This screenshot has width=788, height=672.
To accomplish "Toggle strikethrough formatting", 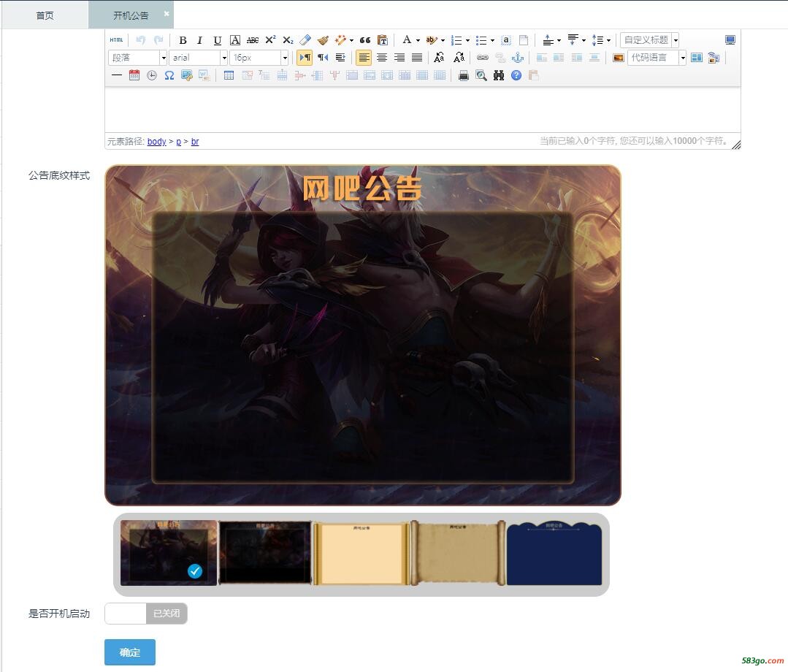I will (253, 40).
